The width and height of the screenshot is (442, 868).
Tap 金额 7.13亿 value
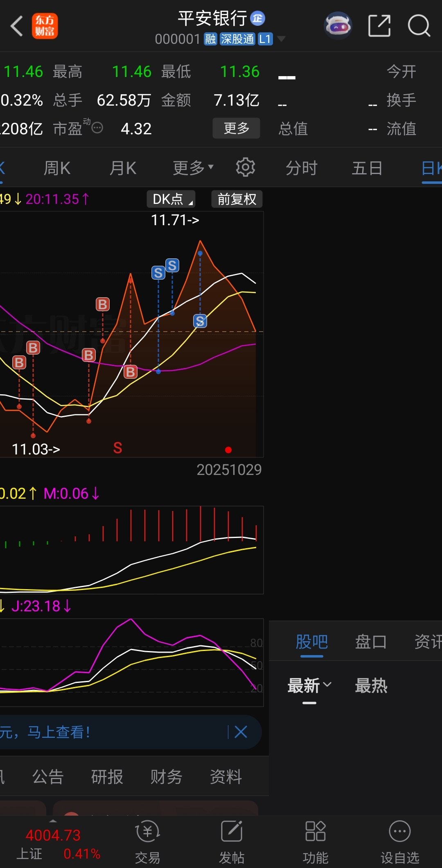(237, 100)
